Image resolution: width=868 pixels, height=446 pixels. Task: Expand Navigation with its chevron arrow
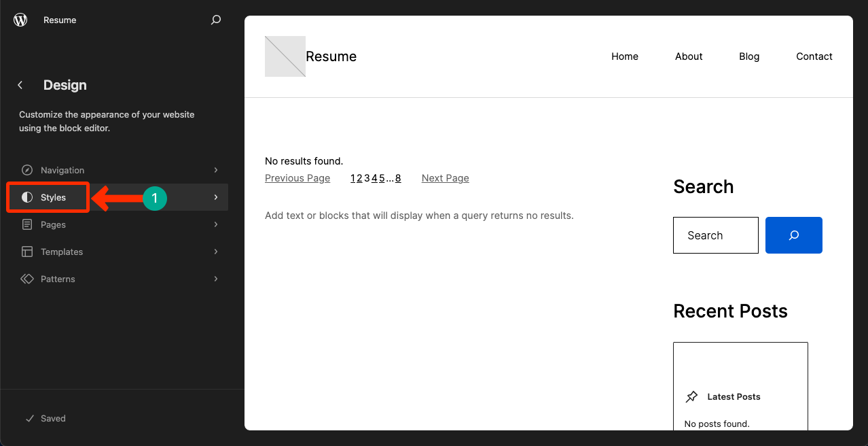coord(216,170)
